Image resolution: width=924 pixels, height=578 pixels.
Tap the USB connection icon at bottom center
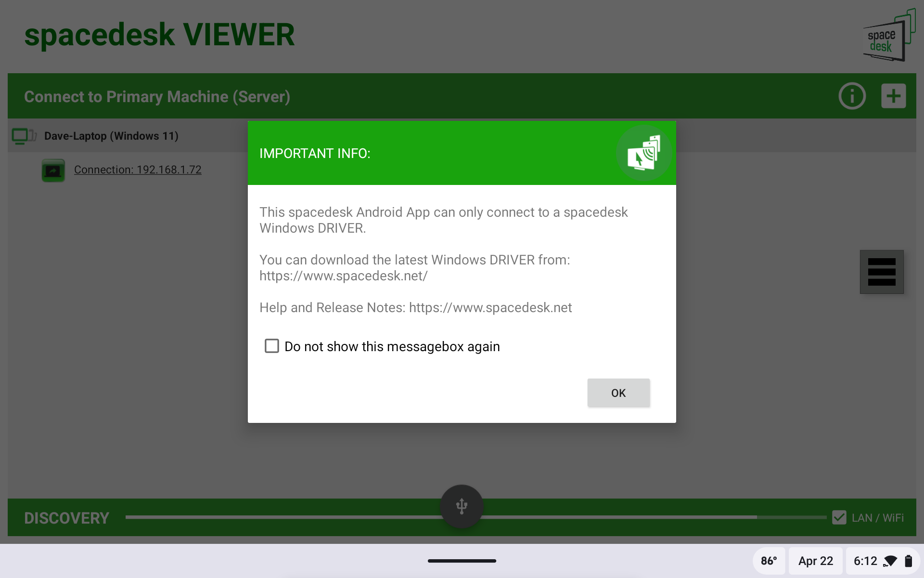coord(462,506)
